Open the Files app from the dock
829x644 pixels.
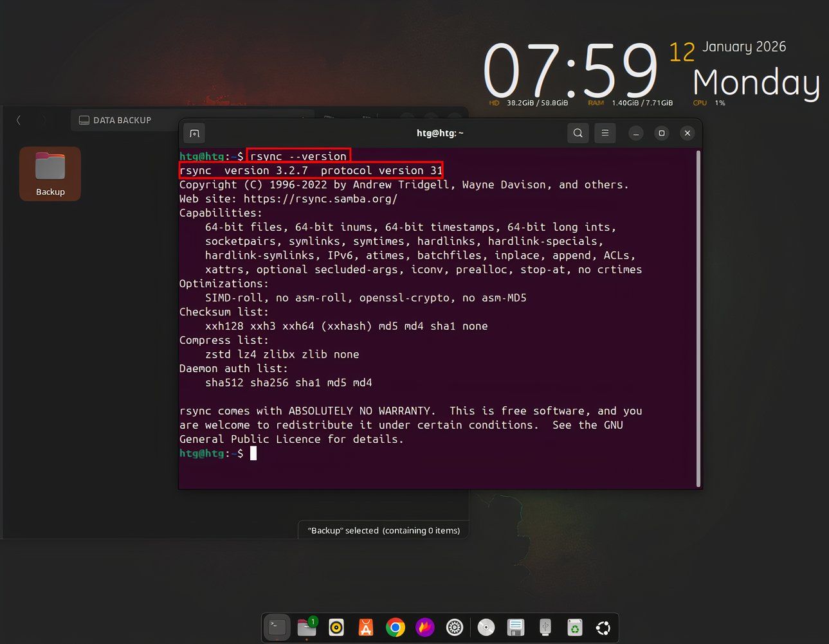coord(307,627)
